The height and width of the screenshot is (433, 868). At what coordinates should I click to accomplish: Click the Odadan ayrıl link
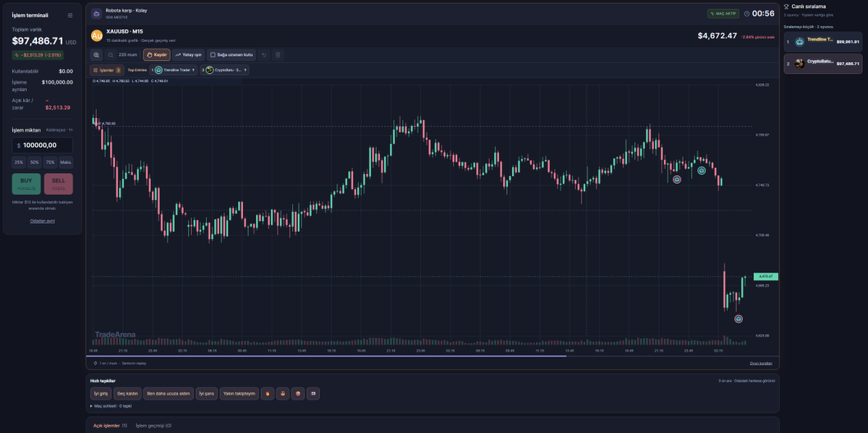42,221
